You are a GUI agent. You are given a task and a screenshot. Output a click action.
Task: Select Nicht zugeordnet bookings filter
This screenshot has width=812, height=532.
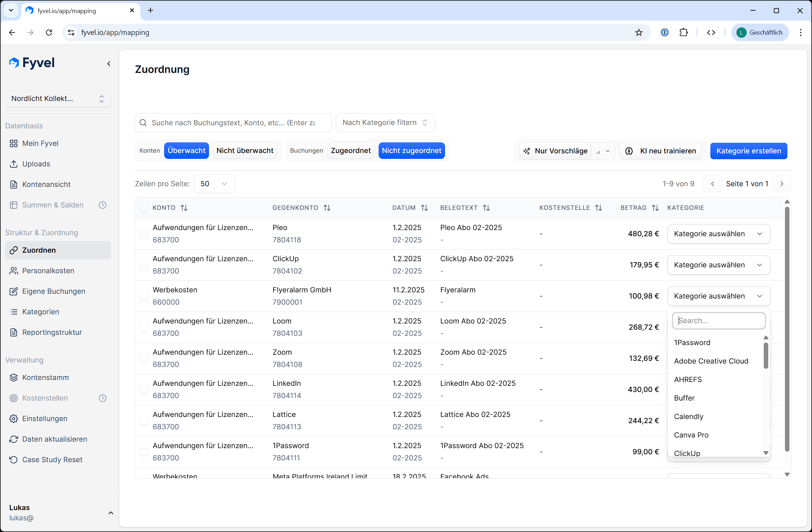coord(411,151)
